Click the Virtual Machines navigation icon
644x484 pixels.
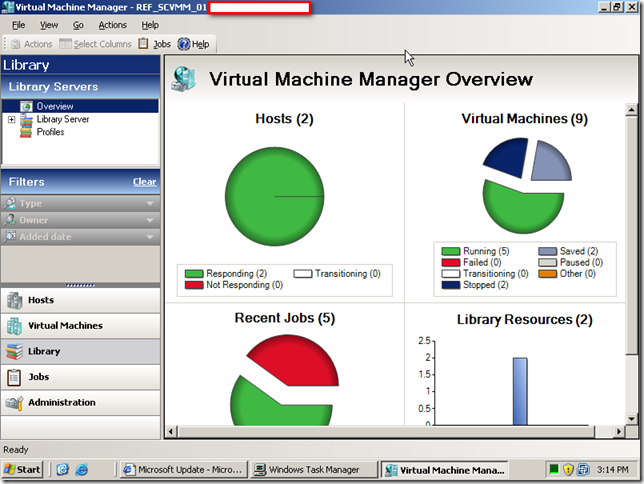click(14, 326)
